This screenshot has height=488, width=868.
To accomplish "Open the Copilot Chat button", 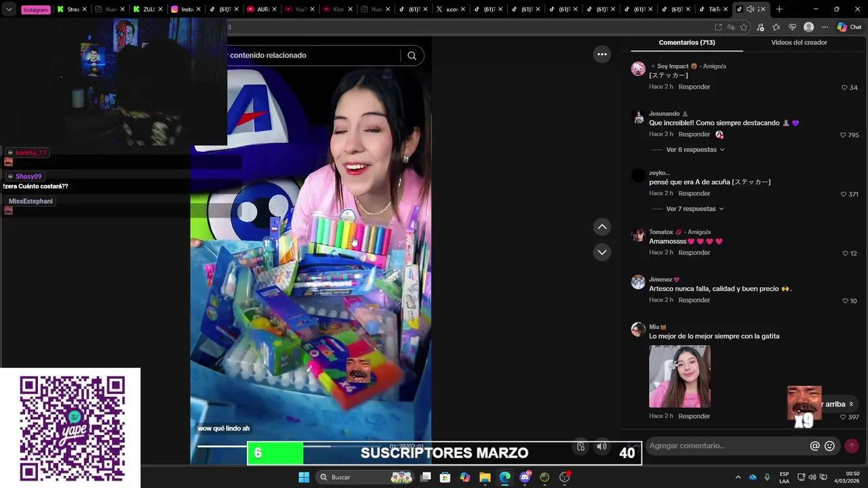I will (849, 27).
